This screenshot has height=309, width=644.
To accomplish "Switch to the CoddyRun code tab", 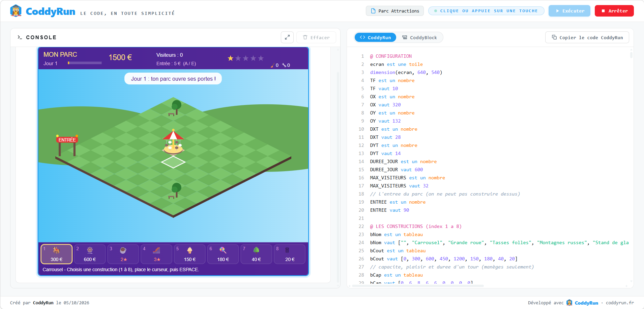I will point(375,37).
